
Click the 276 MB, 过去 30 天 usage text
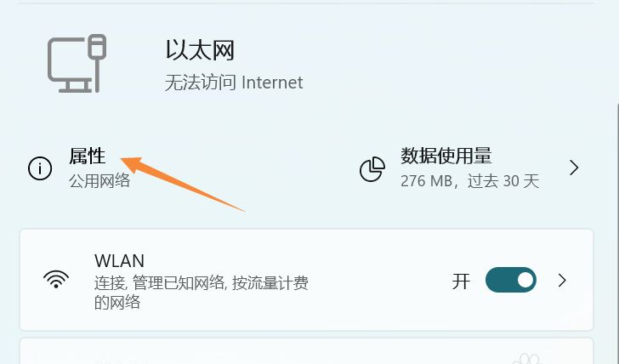click(x=469, y=181)
